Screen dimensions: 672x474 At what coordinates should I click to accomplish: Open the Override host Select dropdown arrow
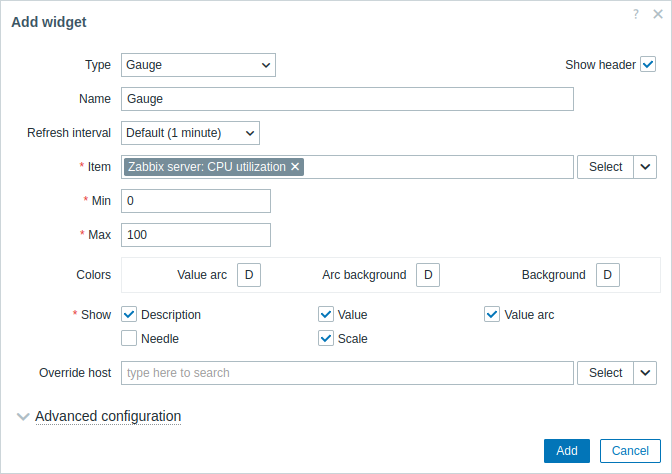pos(645,373)
